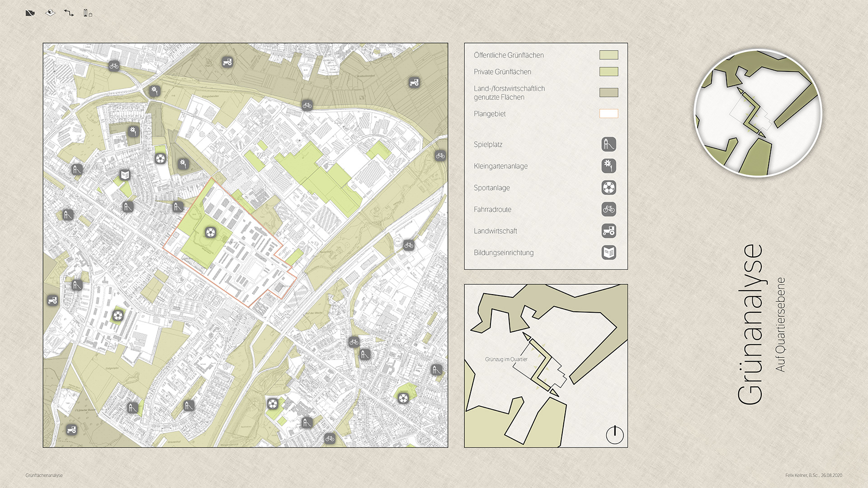Click the Kleingartenanlage flower legend icon
This screenshot has width=868, height=488.
coord(609,166)
